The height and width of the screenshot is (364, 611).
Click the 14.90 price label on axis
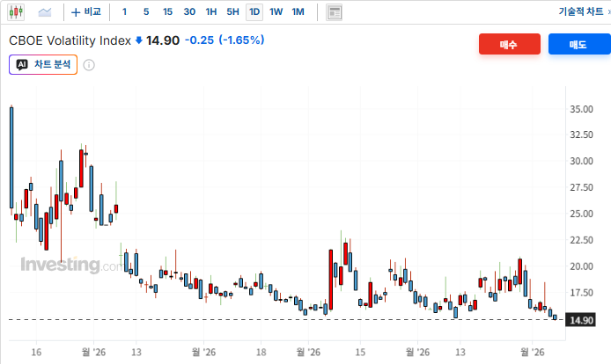click(580, 320)
